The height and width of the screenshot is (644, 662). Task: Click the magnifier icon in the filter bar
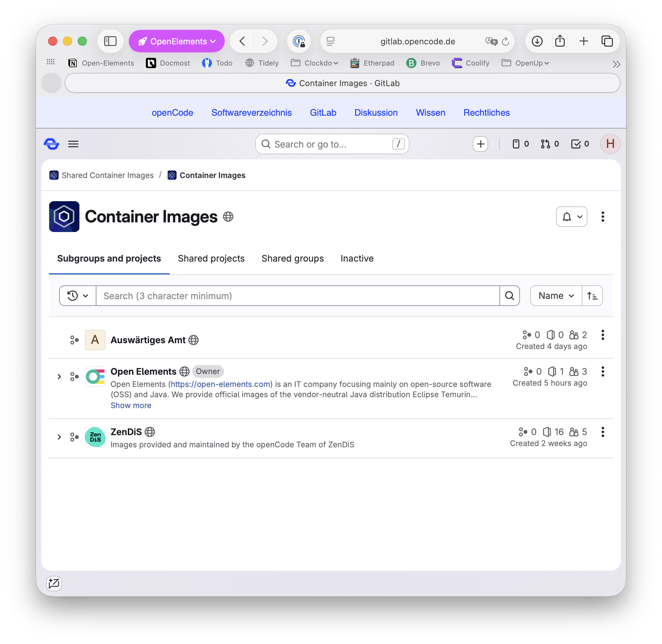pyautogui.click(x=509, y=296)
